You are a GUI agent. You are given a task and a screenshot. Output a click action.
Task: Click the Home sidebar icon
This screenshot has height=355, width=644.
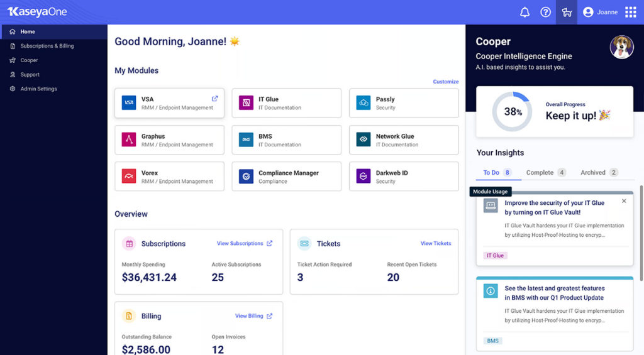13,31
